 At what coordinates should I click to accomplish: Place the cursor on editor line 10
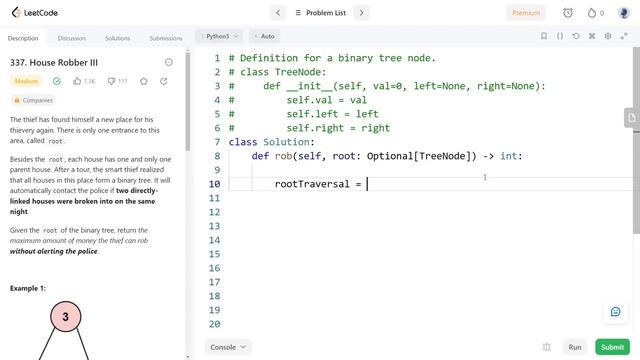click(431, 184)
